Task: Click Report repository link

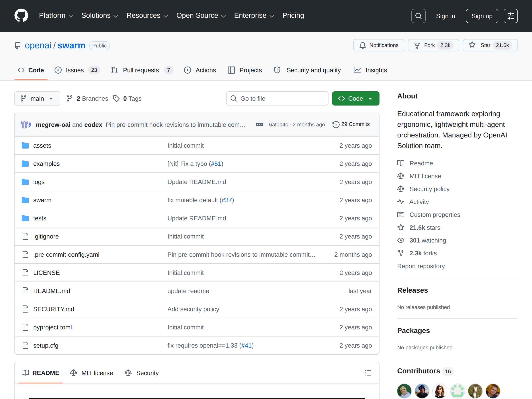Action: (421, 266)
